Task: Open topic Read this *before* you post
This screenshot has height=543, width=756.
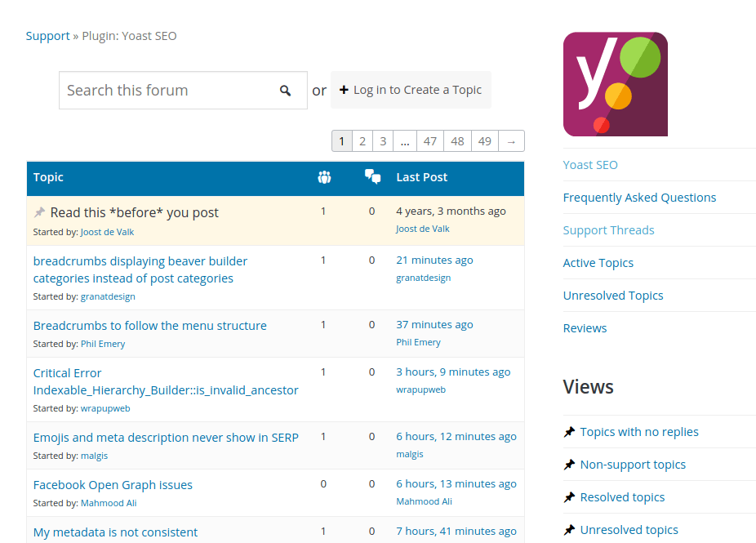Action: click(x=135, y=212)
